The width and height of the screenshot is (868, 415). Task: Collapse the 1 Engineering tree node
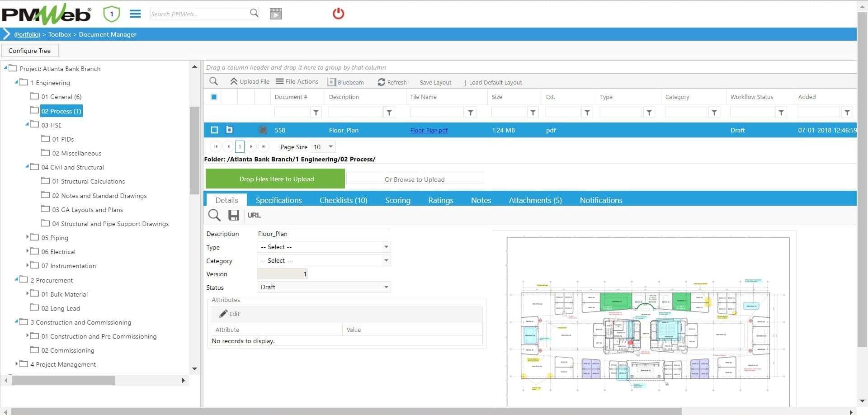tap(16, 82)
